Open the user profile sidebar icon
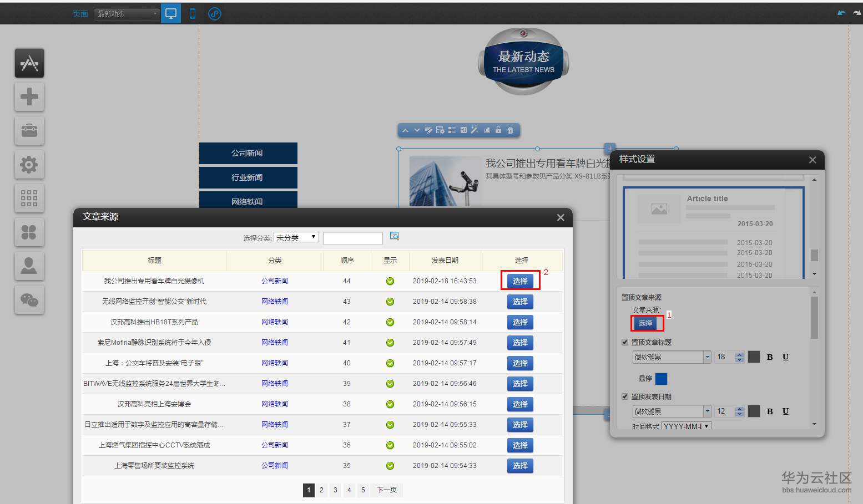863x504 pixels. pos(29,266)
